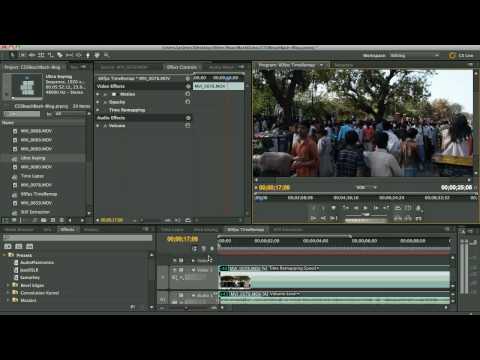
Task: Expand the Convolution Kernel preset folder
Action: tap(8, 293)
